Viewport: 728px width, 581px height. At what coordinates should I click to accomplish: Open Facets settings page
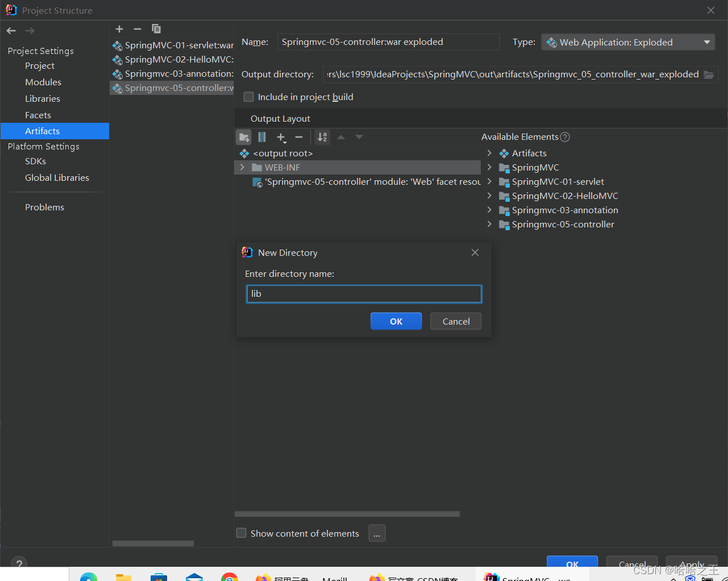[x=38, y=115]
